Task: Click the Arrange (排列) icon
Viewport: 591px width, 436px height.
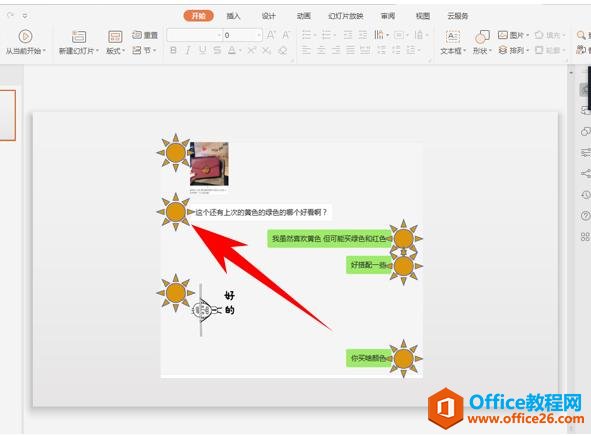Action: point(503,50)
